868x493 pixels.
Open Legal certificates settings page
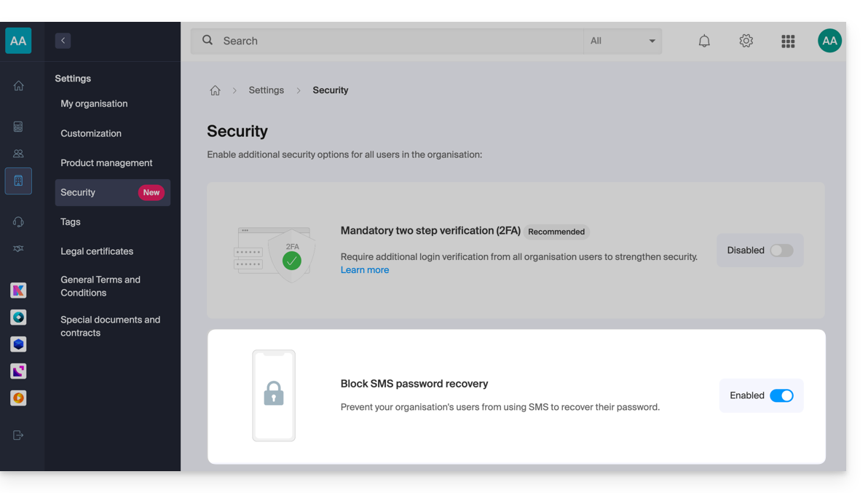97,252
